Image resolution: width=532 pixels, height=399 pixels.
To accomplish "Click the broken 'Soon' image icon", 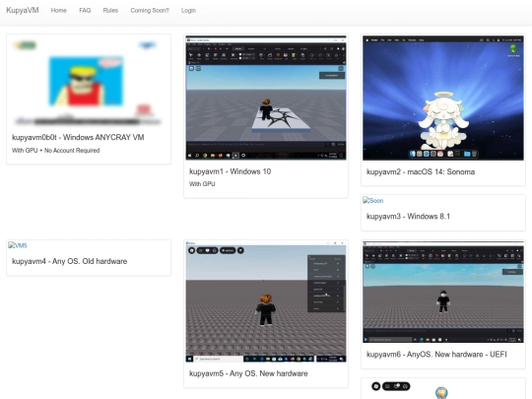I will click(x=372, y=201).
